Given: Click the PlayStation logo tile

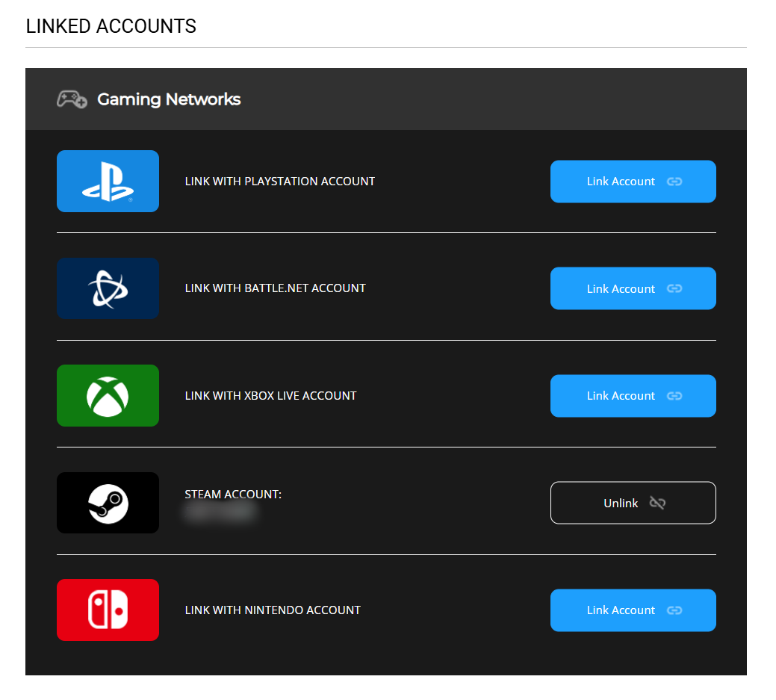Looking at the screenshot, I should pos(108,182).
